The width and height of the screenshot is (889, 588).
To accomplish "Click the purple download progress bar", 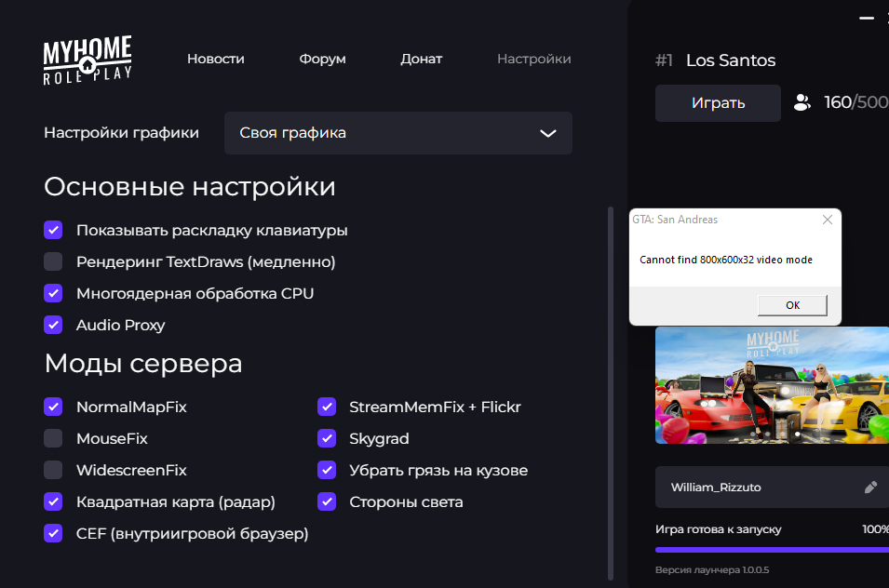I will click(x=773, y=550).
